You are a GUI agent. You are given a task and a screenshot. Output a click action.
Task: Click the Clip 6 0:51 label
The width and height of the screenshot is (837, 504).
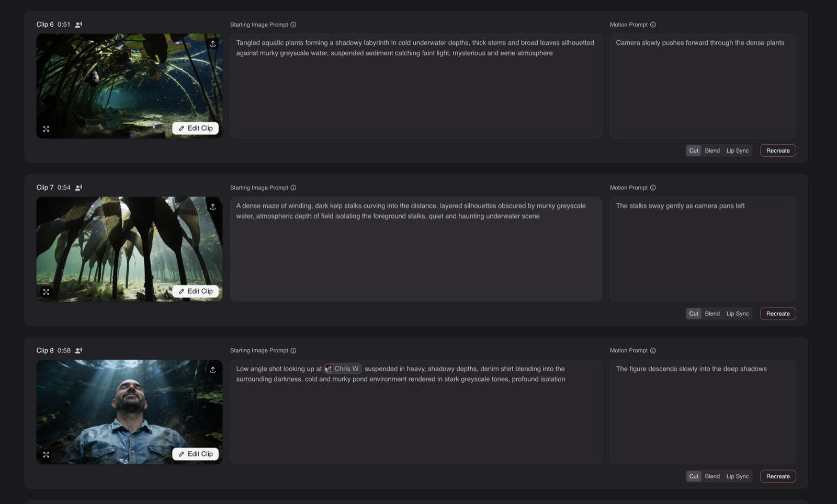pos(53,25)
